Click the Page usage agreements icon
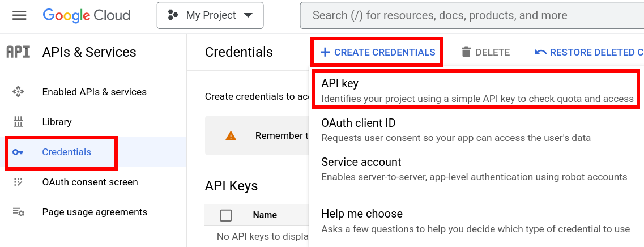The image size is (644, 247). 19,212
